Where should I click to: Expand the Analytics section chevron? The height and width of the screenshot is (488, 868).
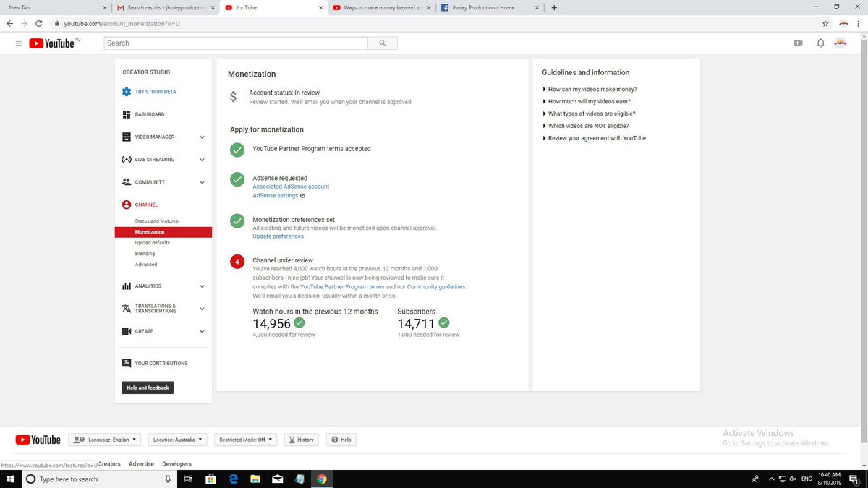pyautogui.click(x=202, y=286)
